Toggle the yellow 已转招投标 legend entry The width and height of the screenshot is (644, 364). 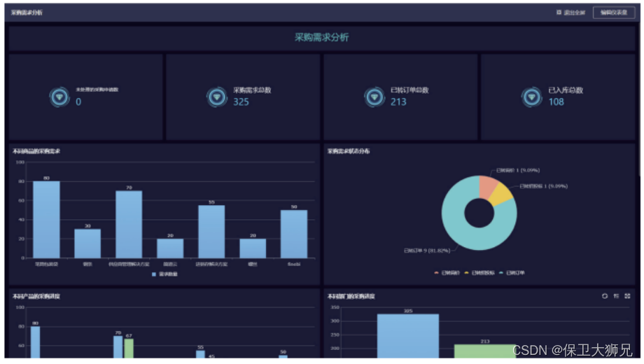[479, 273]
